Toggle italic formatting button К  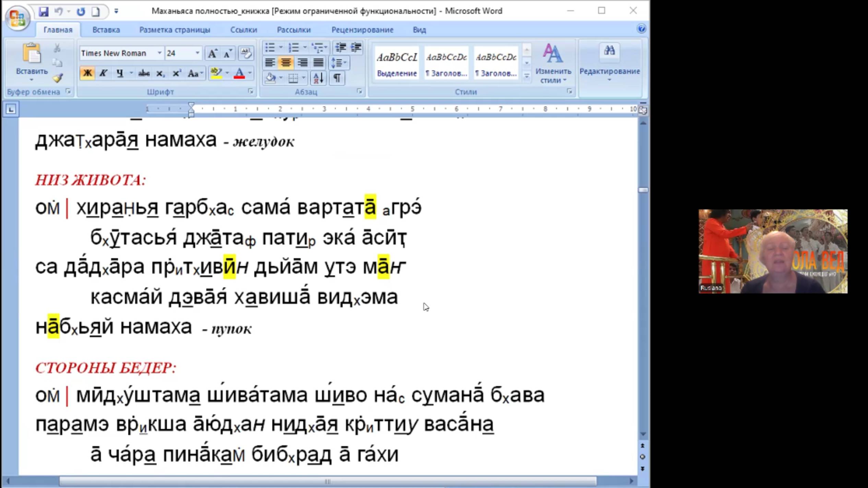click(x=103, y=73)
